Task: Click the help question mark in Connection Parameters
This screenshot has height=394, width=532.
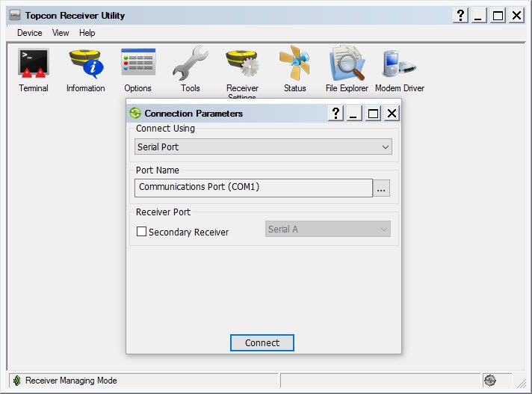Action: click(x=336, y=113)
